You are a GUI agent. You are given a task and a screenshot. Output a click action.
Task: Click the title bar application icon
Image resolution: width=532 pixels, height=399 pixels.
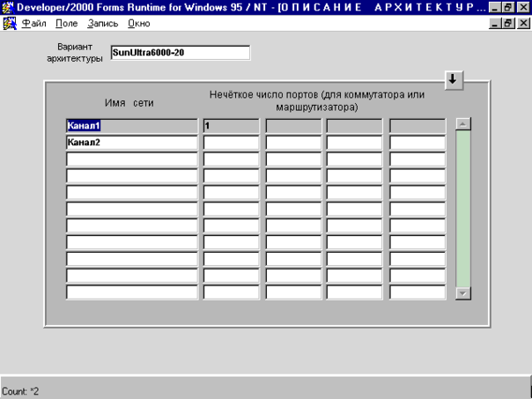click(7, 7)
